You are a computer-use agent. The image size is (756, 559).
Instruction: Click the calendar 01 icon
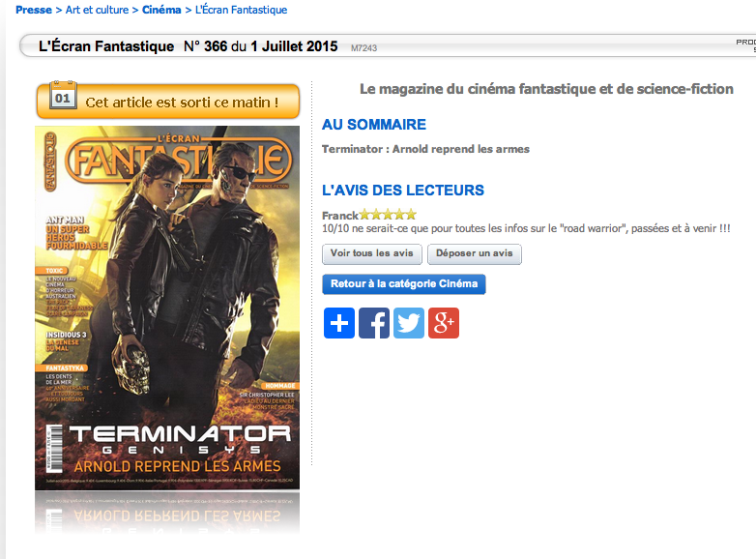click(63, 96)
